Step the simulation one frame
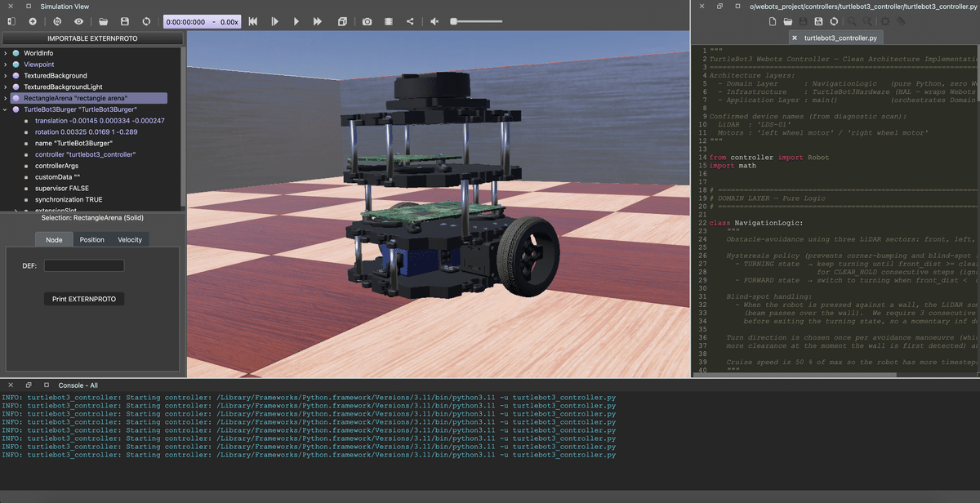This screenshot has width=980, height=503. (x=274, y=21)
